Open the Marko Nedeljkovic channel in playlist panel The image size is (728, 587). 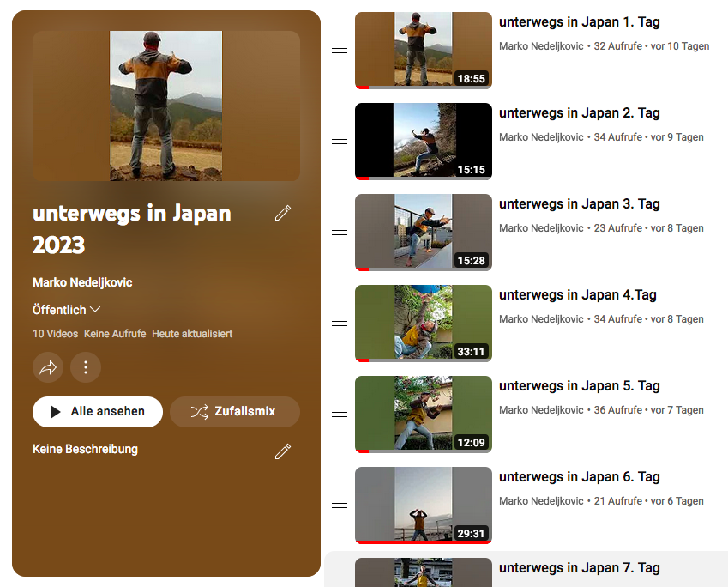(x=82, y=282)
